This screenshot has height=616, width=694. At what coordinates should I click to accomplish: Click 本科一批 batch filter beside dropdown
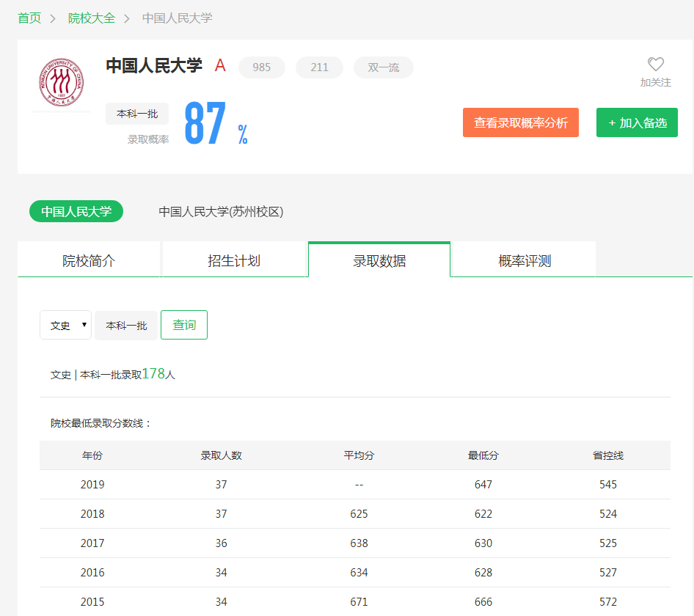(126, 325)
